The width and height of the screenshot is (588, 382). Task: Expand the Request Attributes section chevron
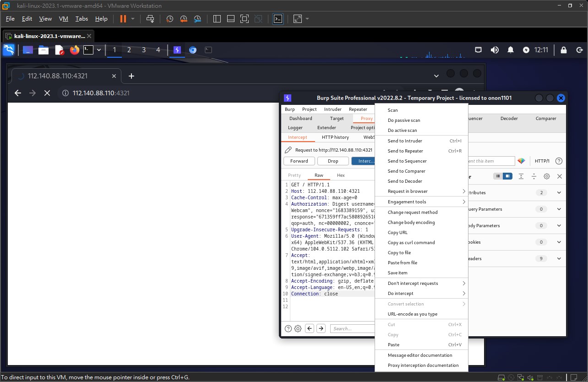coord(559,193)
